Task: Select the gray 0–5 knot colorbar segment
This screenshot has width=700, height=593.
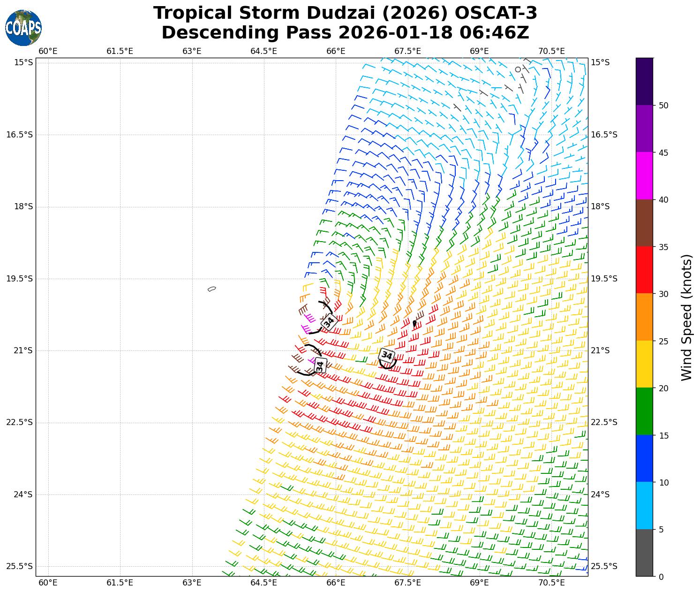Action: point(644,552)
